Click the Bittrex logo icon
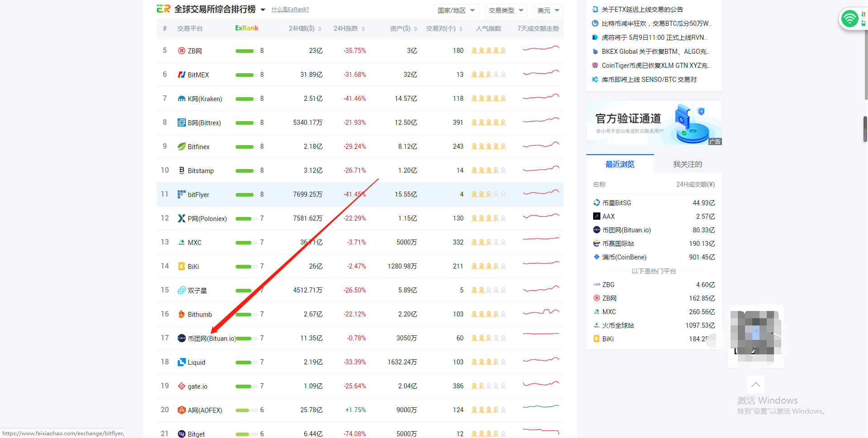 181,122
